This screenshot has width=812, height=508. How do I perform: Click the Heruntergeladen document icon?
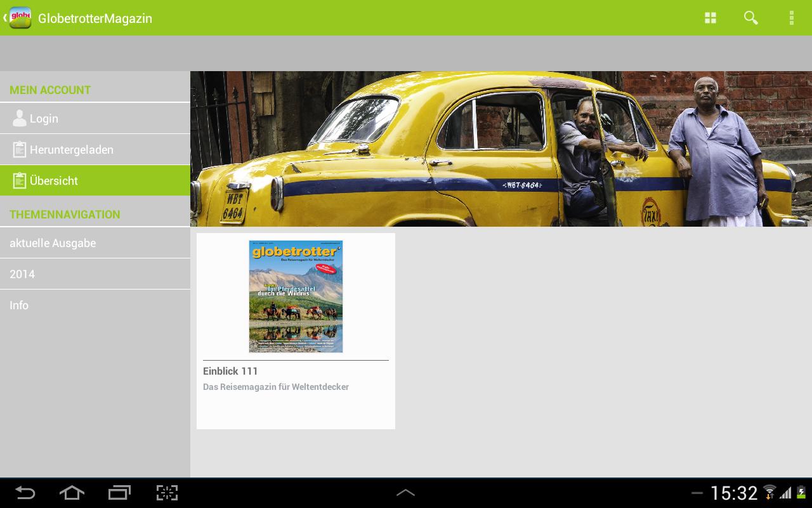[x=20, y=149]
